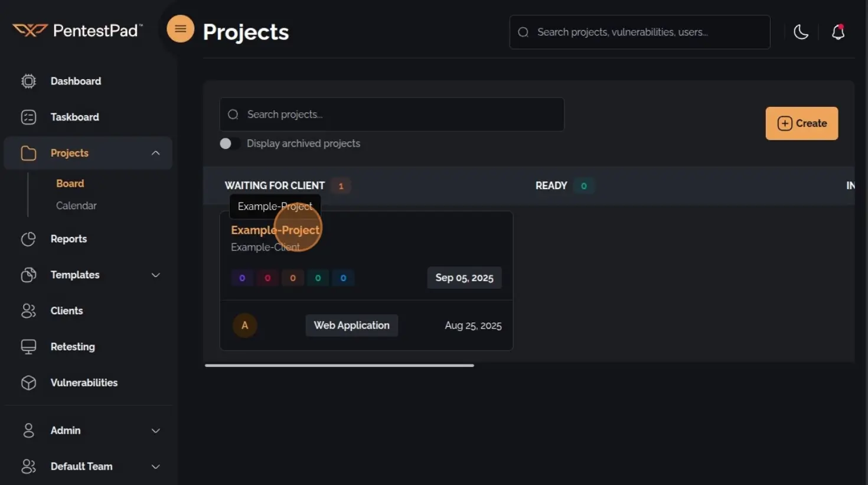This screenshot has height=485, width=868.
Task: Click the Vulnerabilities cube icon
Action: 28,382
